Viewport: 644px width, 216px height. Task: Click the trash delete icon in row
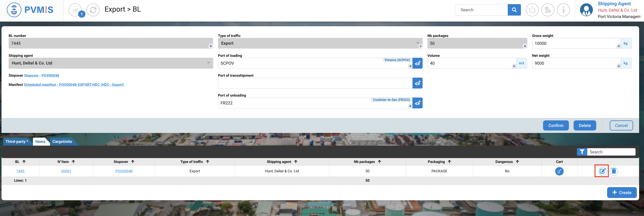(x=614, y=171)
